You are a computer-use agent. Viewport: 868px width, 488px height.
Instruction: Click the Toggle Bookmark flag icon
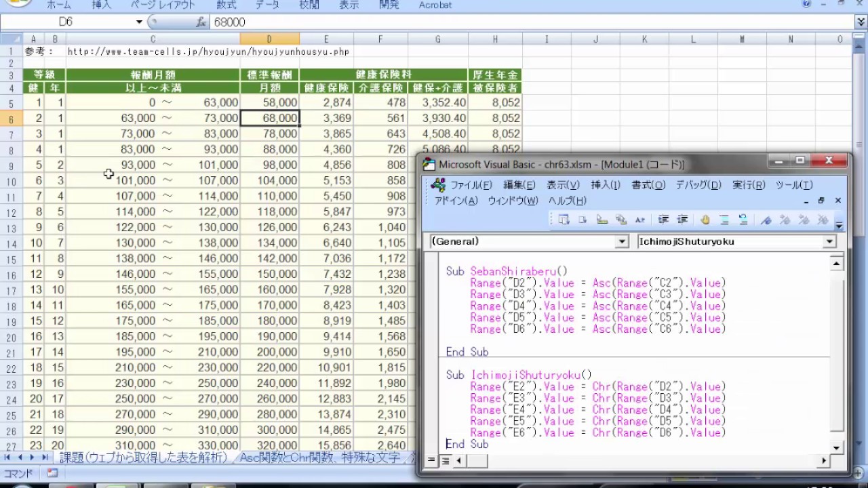(766, 220)
